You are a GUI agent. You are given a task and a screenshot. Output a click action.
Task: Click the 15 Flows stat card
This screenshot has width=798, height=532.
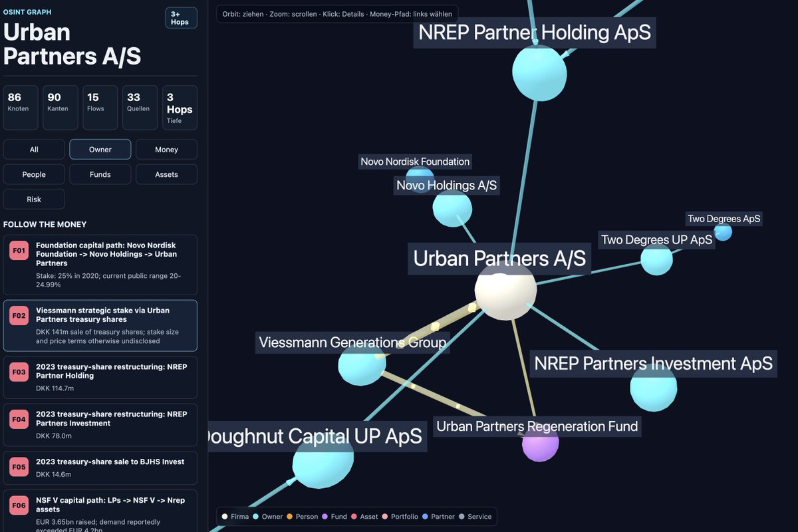click(100, 108)
